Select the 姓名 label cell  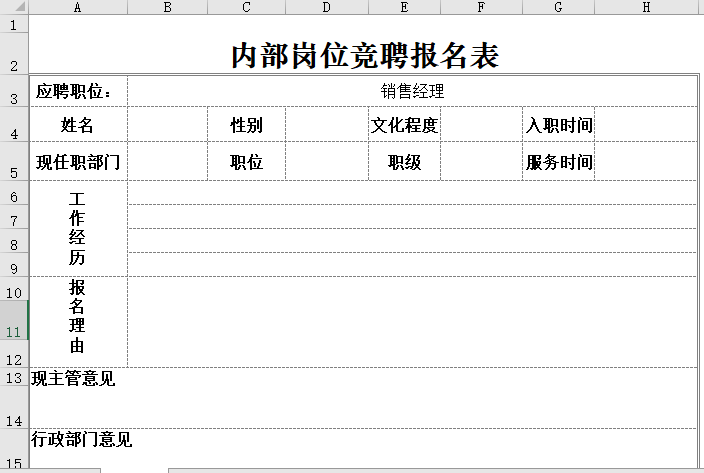(x=79, y=125)
